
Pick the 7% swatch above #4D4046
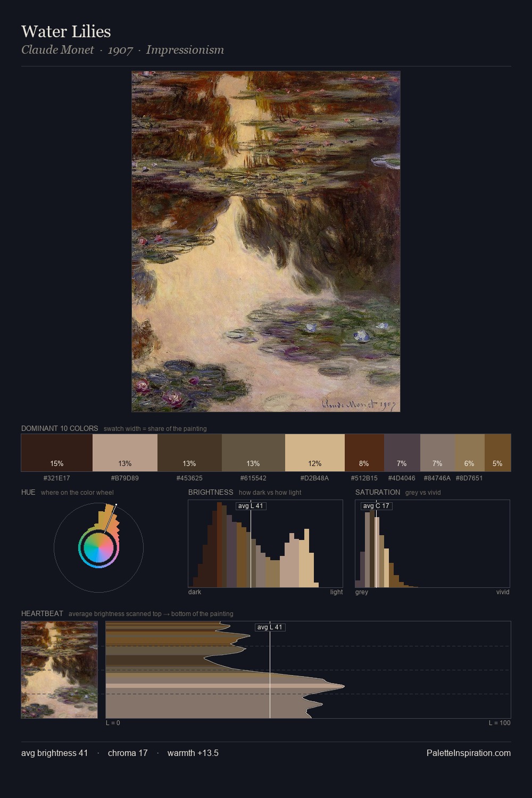tap(402, 453)
